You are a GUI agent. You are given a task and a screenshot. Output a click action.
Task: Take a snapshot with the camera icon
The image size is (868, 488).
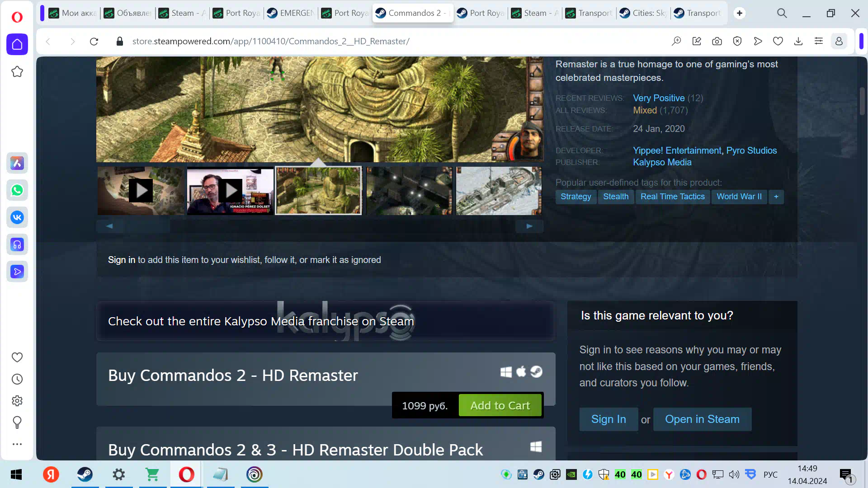(717, 41)
